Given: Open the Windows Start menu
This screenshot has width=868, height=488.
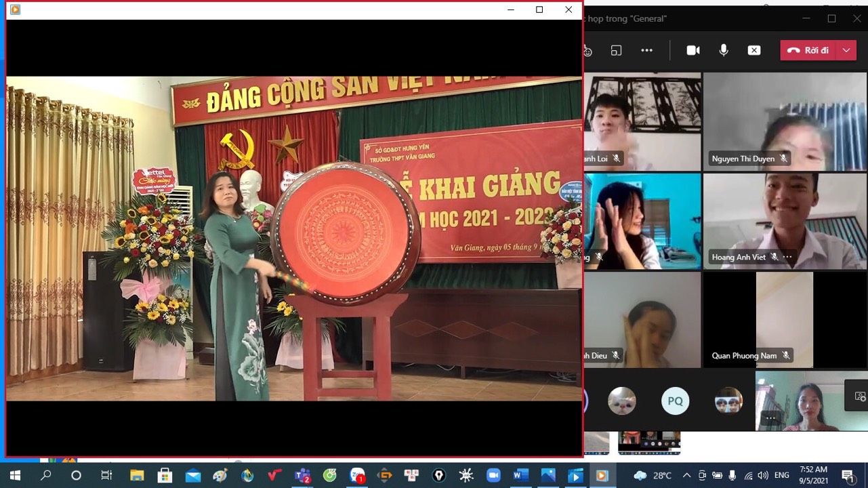Looking at the screenshot, I should click(14, 475).
